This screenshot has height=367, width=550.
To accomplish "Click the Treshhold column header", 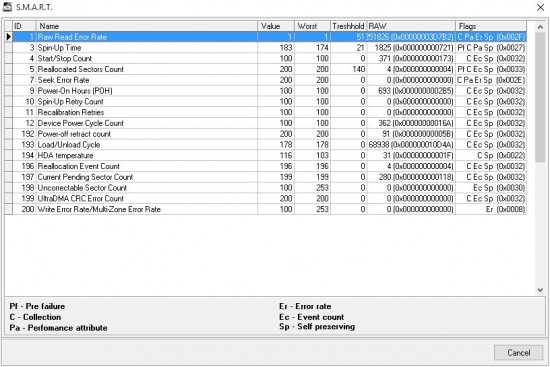I will point(349,26).
